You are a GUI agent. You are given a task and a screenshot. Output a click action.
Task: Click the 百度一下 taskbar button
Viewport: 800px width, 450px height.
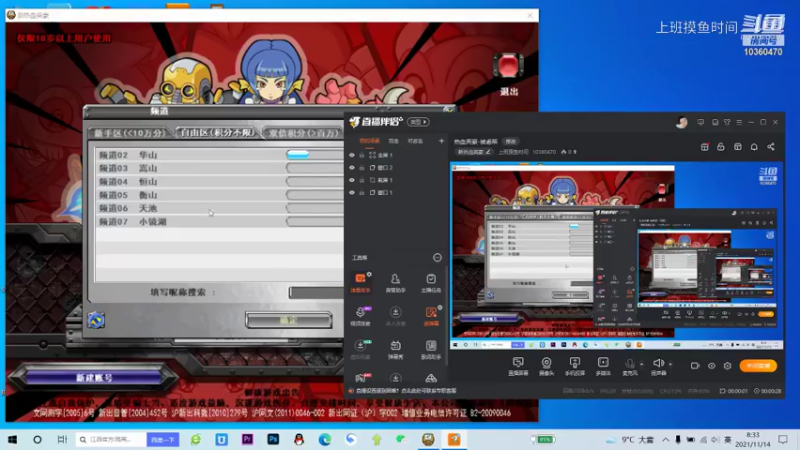(x=163, y=439)
